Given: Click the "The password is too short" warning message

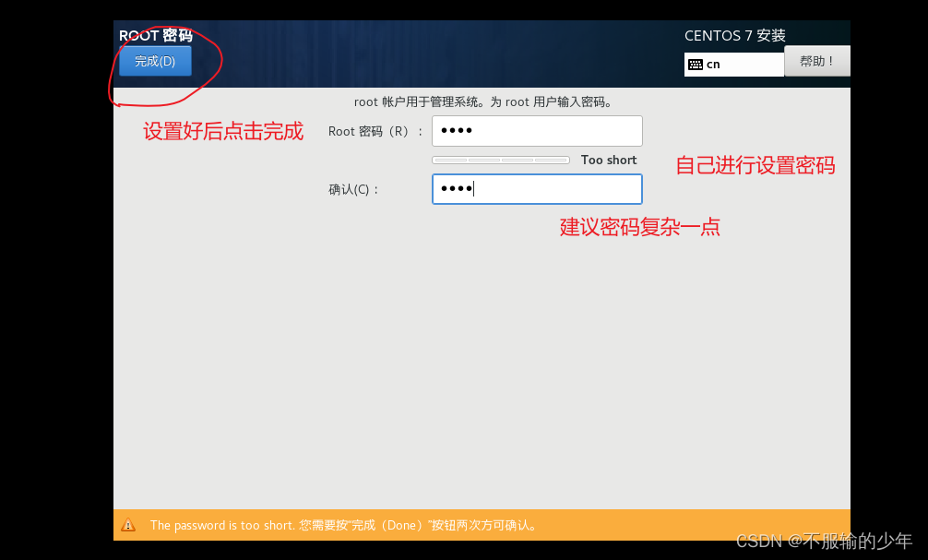Looking at the screenshot, I should point(344,525).
